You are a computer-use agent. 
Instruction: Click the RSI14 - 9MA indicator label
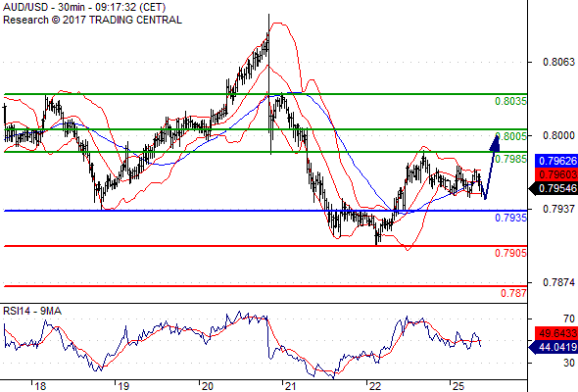click(x=32, y=312)
